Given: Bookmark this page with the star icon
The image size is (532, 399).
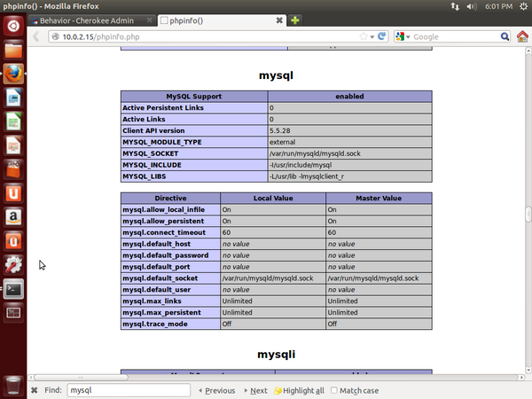Looking at the screenshot, I should pos(364,37).
